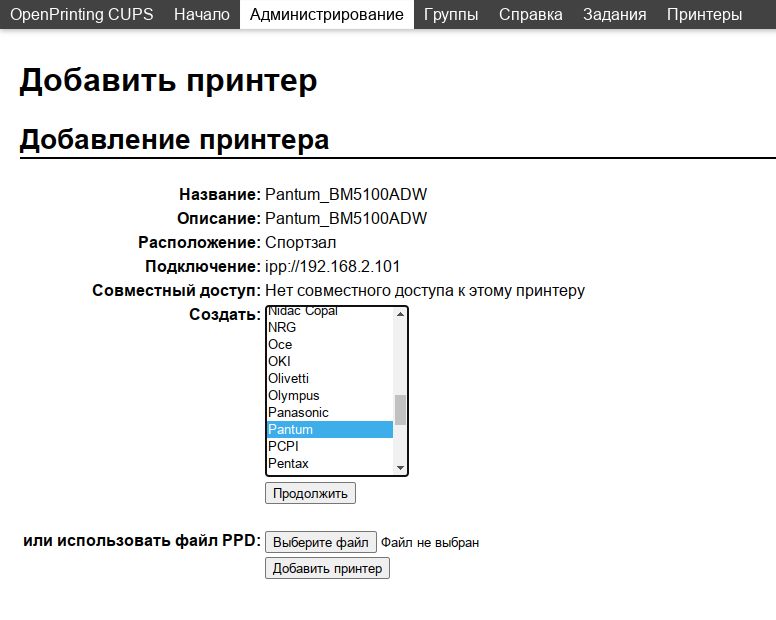The height and width of the screenshot is (620, 776).
Task: Open the Принтеры tab
Action: pyautogui.click(x=704, y=15)
